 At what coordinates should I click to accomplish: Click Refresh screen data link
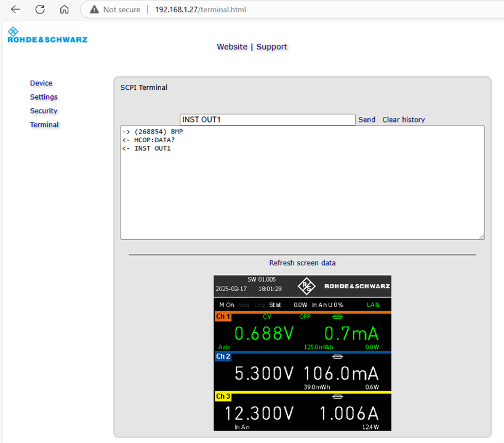[x=302, y=263]
